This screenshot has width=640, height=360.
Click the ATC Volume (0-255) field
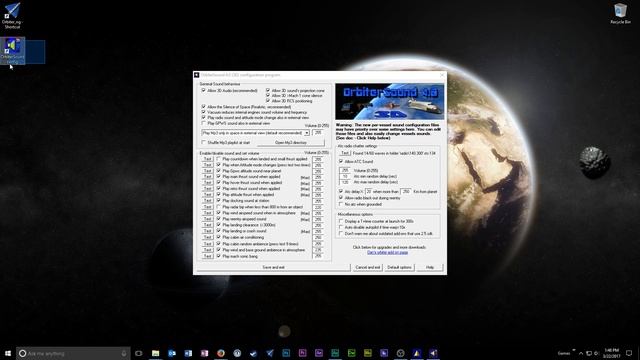pyautogui.click(x=345, y=170)
